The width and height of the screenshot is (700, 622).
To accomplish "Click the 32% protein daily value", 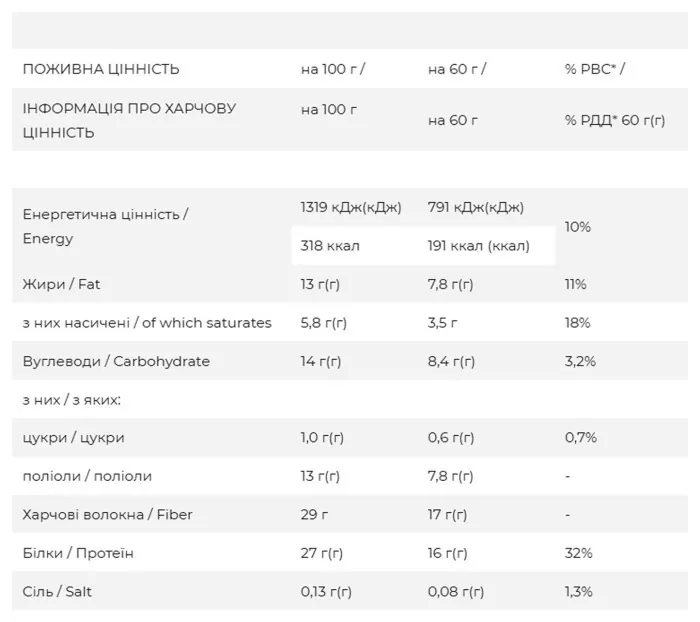I will point(579,553).
